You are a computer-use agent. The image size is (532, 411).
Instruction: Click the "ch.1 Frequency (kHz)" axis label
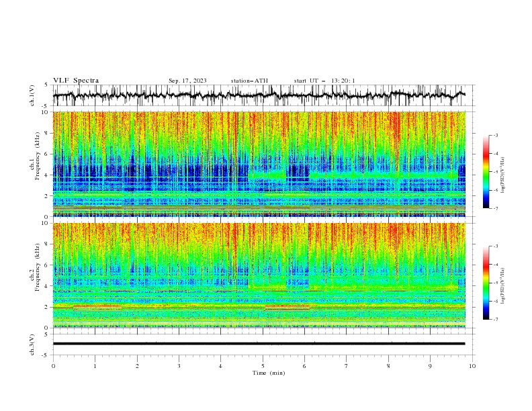pyautogui.click(x=35, y=154)
